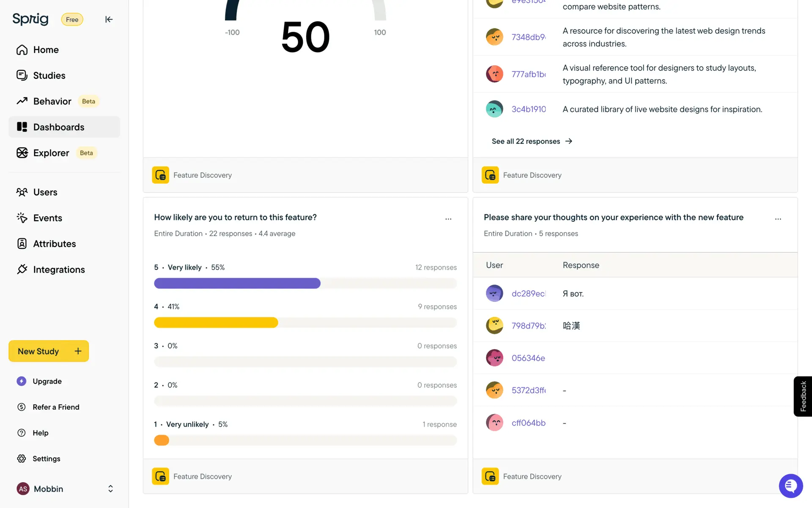Click the avatar of user 798d79b
This screenshot has height=508, width=812.
tap(494, 326)
